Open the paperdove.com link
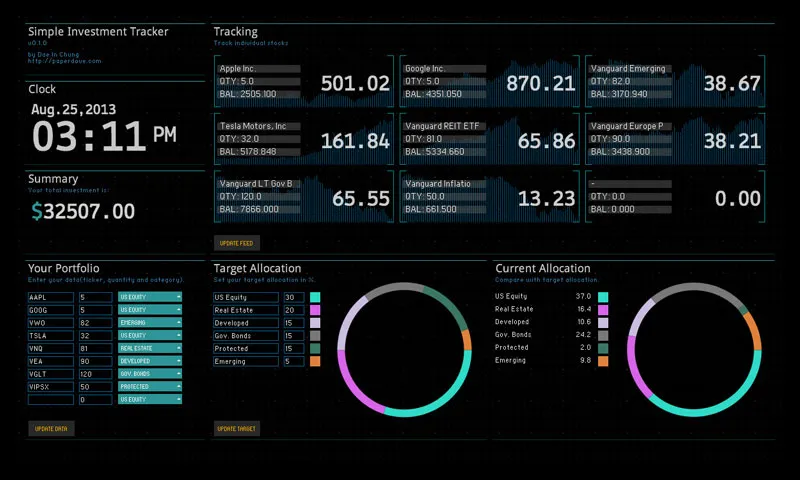The height and width of the screenshot is (480, 800). click(x=64, y=61)
